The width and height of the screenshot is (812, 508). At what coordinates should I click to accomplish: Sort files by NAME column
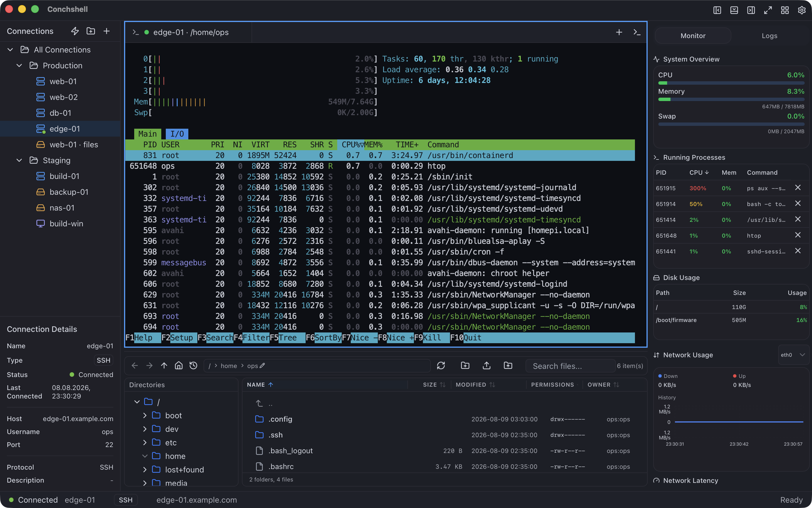[x=260, y=385]
